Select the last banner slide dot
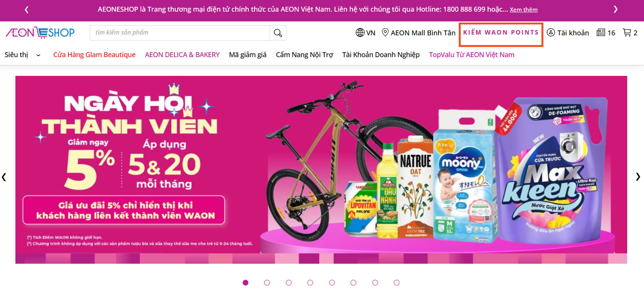This screenshot has height=299, width=644. point(396,283)
